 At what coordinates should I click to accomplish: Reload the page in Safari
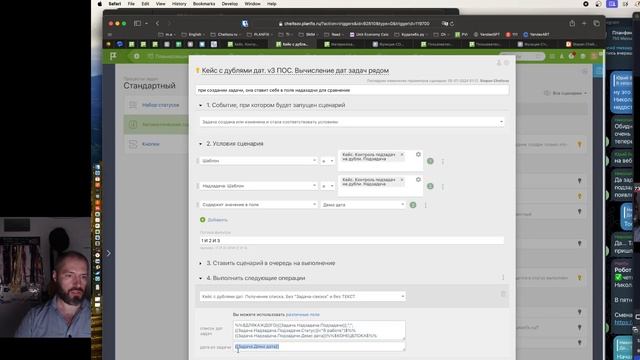click(452, 24)
